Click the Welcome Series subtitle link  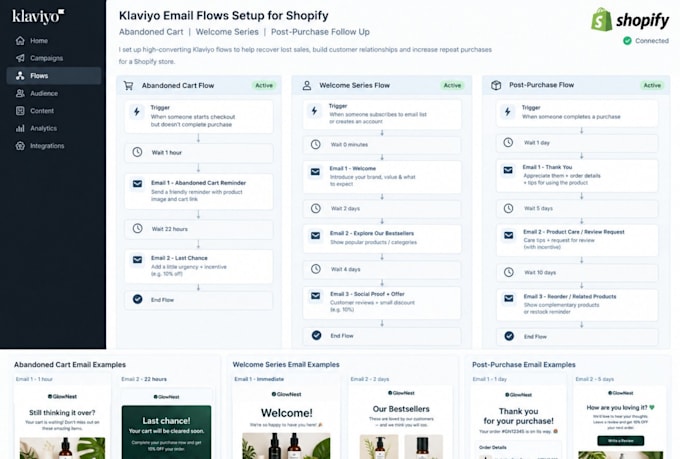pos(227,32)
